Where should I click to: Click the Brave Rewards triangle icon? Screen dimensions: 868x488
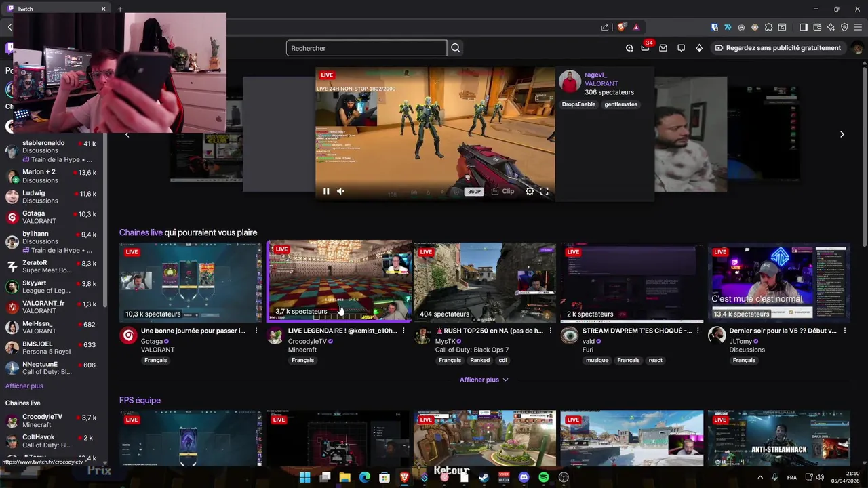point(636,27)
